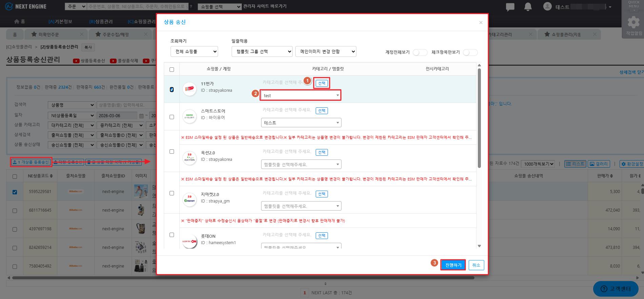Click the modal list vertical scrollbar
This screenshot has height=299, width=644.
[x=479, y=119]
